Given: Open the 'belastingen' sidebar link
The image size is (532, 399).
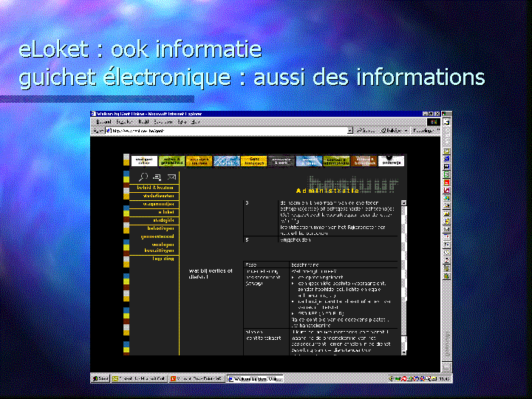Looking at the screenshot, I should pos(162,228).
